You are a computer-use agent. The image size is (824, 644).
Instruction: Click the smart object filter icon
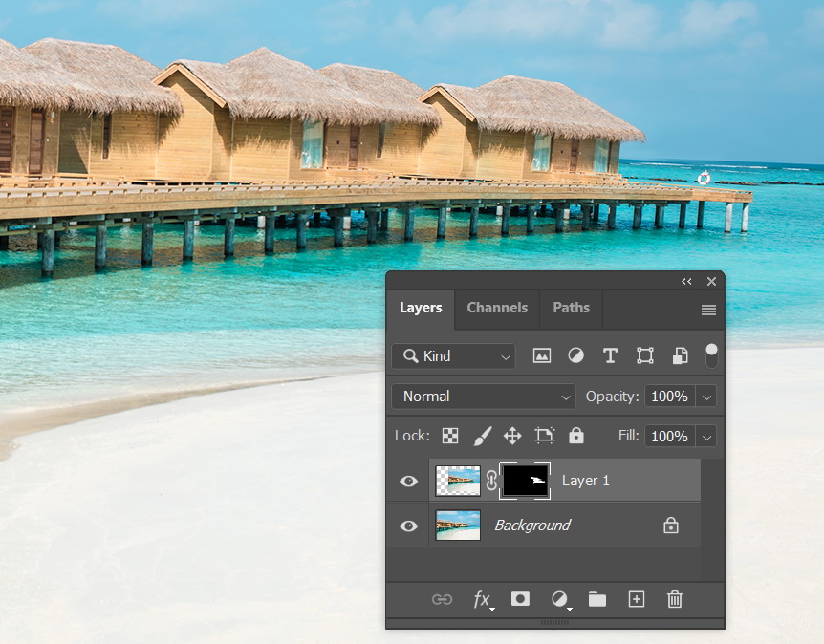tap(680, 356)
